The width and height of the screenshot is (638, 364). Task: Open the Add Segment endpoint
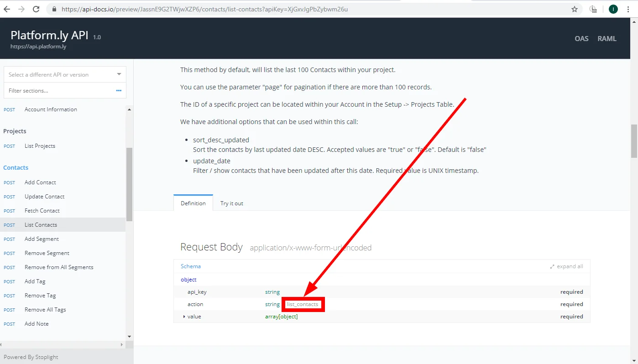pyautogui.click(x=42, y=239)
